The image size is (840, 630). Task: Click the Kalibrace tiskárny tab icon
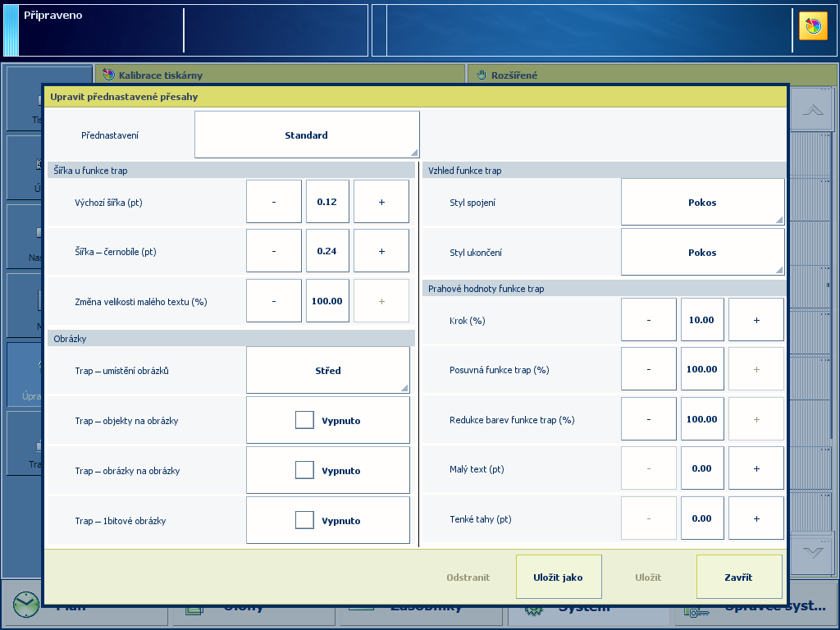pos(109,75)
